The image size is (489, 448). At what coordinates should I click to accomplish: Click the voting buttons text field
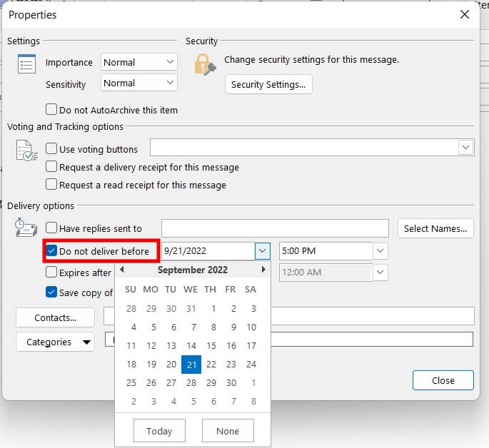(x=304, y=147)
